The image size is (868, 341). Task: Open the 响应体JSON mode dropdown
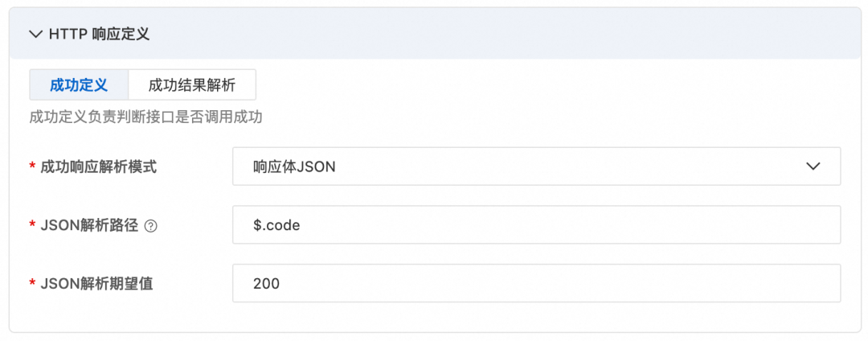[536, 166]
